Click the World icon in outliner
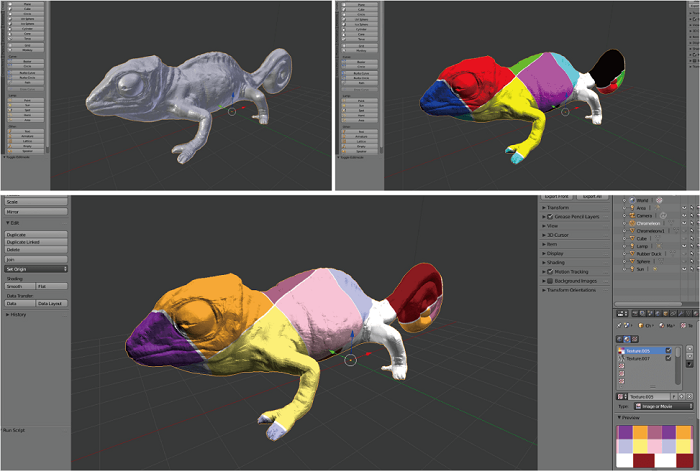The height and width of the screenshot is (471, 700). (630, 198)
